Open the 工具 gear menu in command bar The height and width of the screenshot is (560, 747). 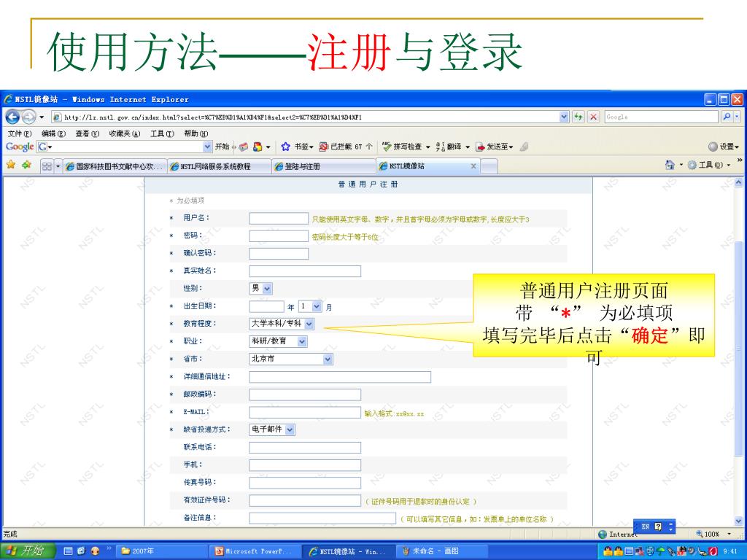pyautogui.click(x=708, y=165)
